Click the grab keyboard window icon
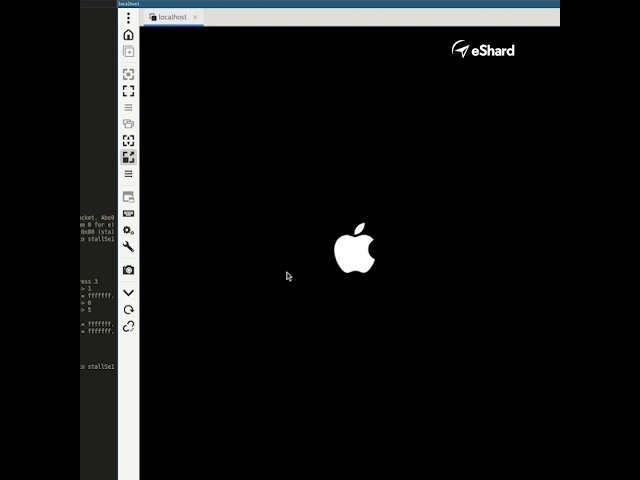The height and width of the screenshot is (480, 640). pos(129,197)
